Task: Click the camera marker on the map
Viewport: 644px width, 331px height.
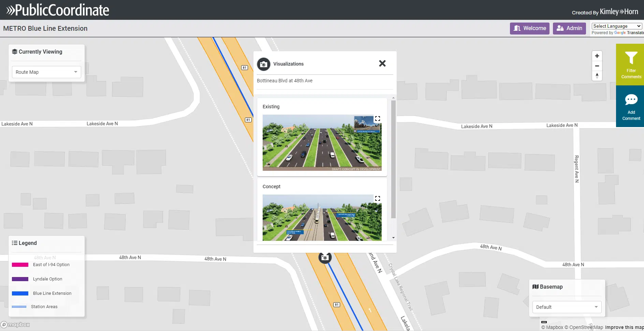Action: click(x=325, y=258)
